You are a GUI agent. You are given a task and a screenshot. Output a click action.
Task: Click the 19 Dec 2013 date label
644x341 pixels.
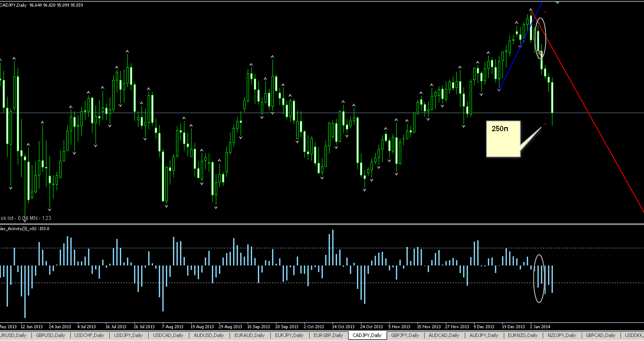[x=514, y=327]
